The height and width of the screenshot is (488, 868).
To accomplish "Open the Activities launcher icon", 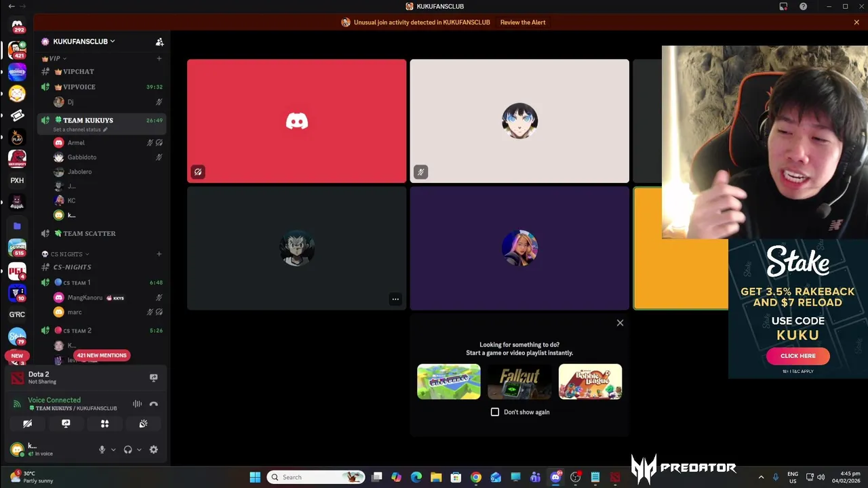I will pyautogui.click(x=104, y=424).
